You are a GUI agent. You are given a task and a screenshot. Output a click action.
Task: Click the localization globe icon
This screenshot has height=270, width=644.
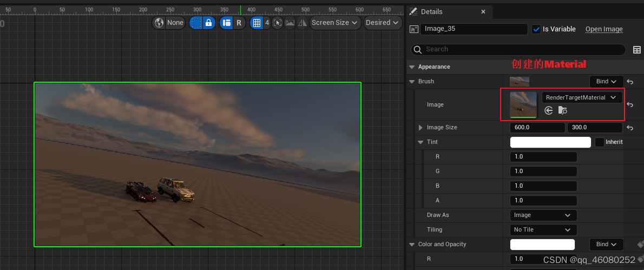pyautogui.click(x=159, y=23)
